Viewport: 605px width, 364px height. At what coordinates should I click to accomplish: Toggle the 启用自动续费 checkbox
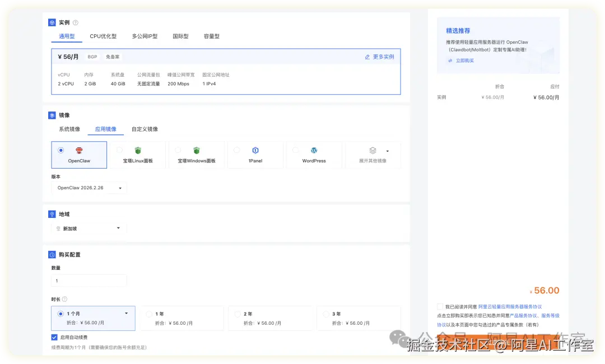click(54, 337)
